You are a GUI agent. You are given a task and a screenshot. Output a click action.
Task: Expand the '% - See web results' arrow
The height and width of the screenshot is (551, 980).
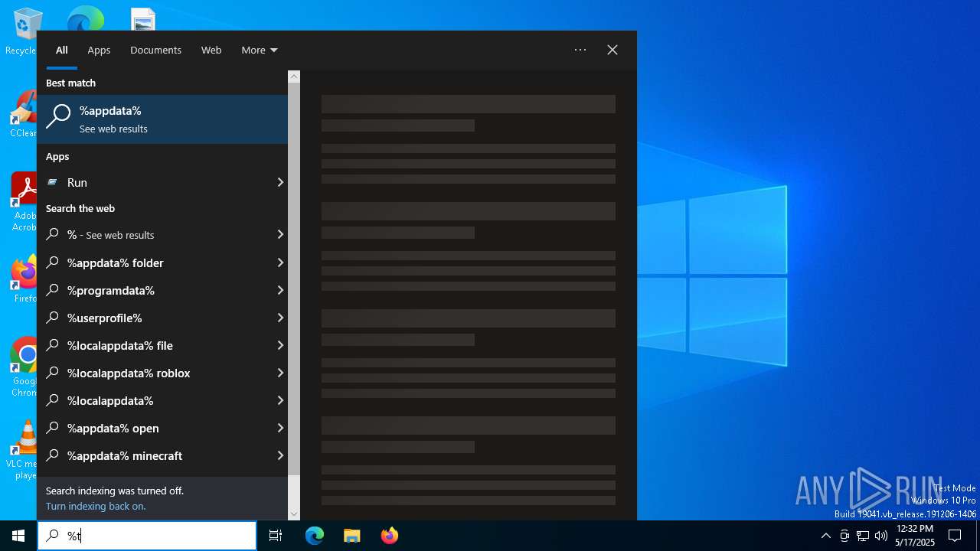280,235
